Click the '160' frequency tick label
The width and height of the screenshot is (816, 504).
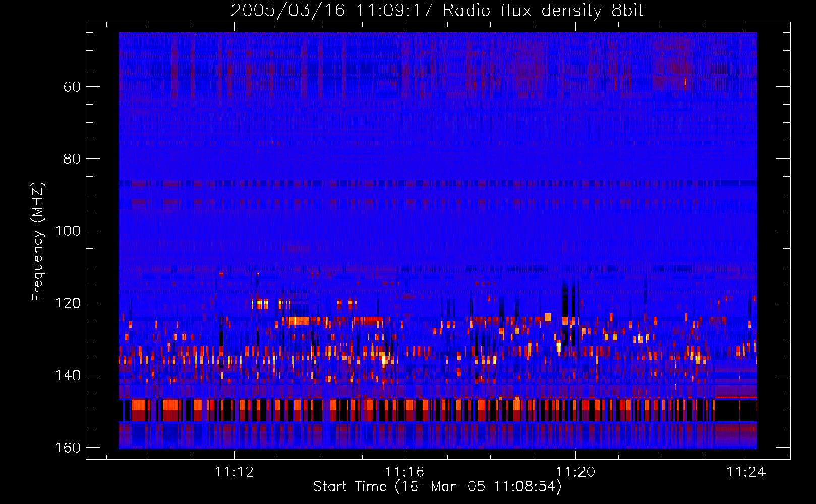[68, 448]
